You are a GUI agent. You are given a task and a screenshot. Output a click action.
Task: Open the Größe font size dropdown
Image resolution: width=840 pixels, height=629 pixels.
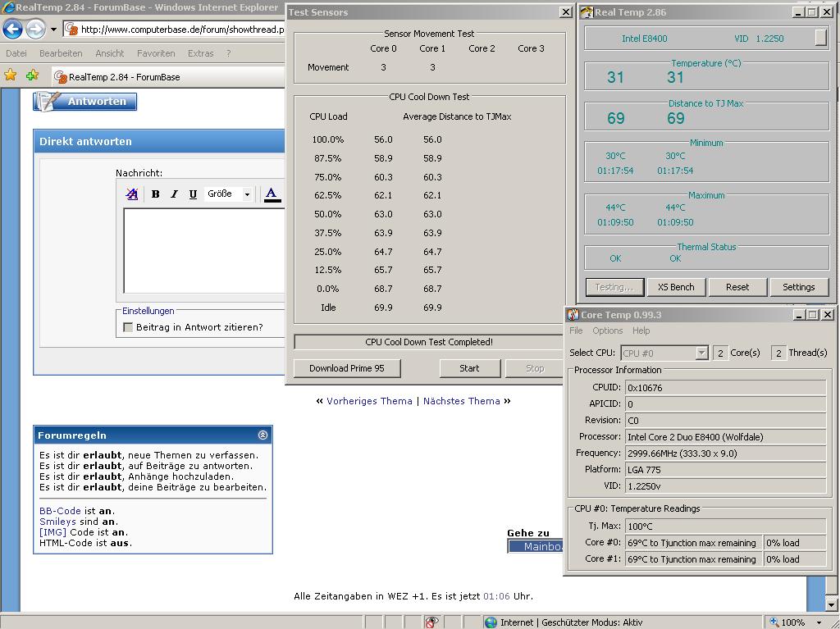229,194
